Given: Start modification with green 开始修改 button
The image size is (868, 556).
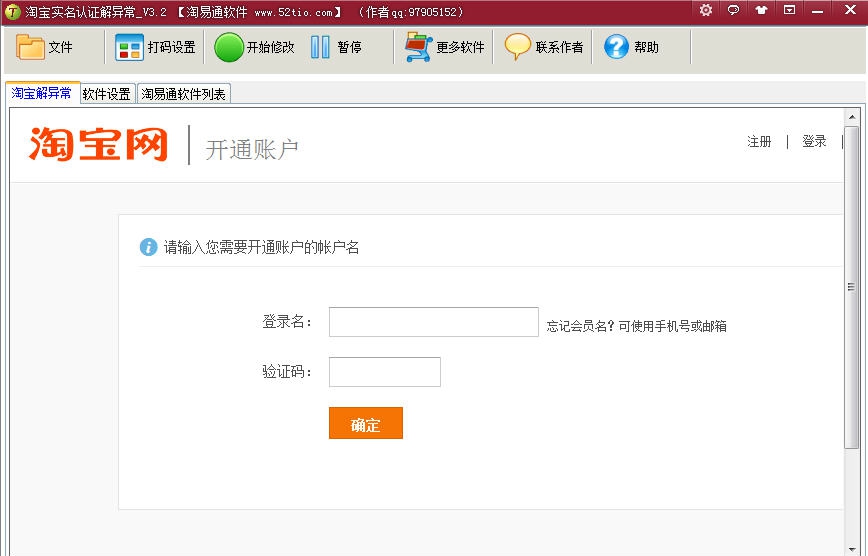Looking at the screenshot, I should [x=254, y=47].
